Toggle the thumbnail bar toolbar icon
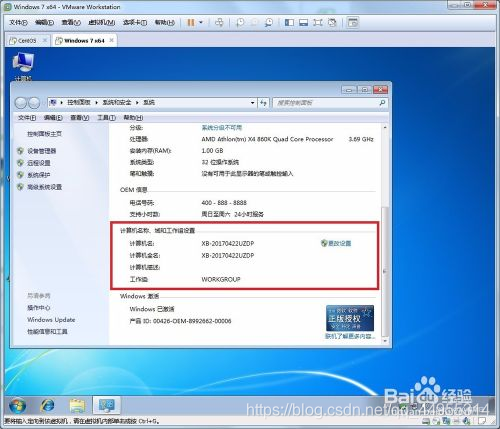Screen dimensions: 500x429 coord(303,23)
